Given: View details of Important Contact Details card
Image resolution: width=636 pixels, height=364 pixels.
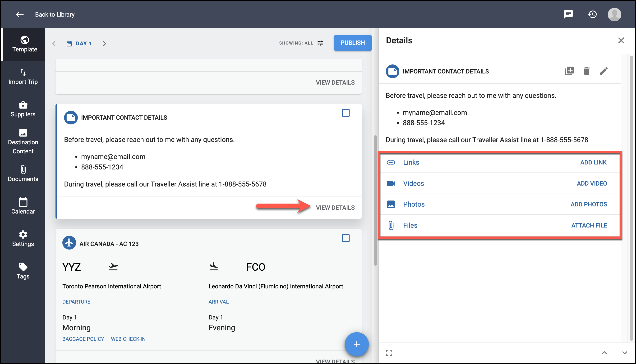Looking at the screenshot, I should click(x=335, y=208).
